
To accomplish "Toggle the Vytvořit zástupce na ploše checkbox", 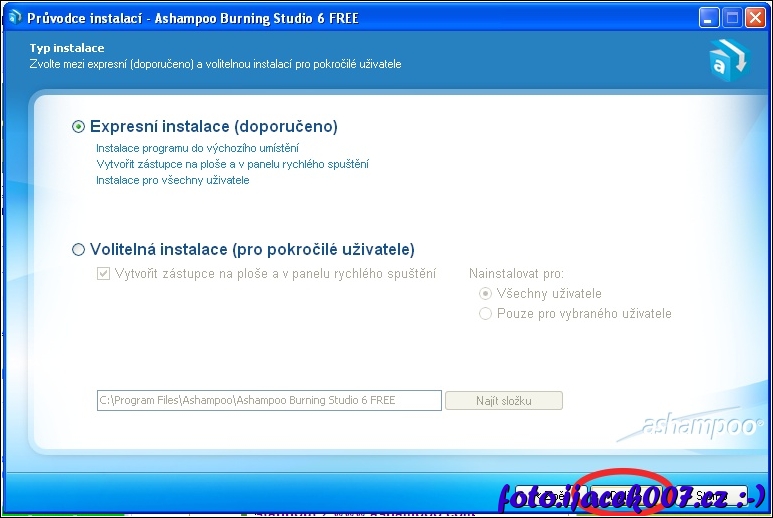I will click(x=103, y=274).
